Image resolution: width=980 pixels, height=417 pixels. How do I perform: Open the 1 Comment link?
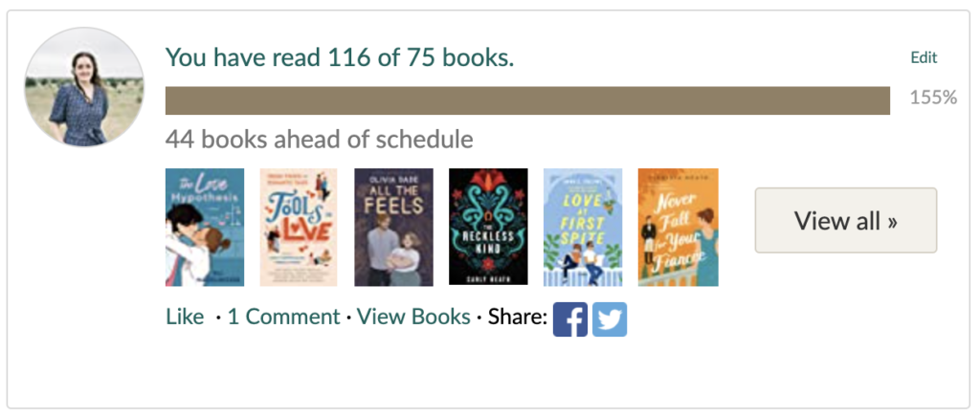click(x=283, y=317)
